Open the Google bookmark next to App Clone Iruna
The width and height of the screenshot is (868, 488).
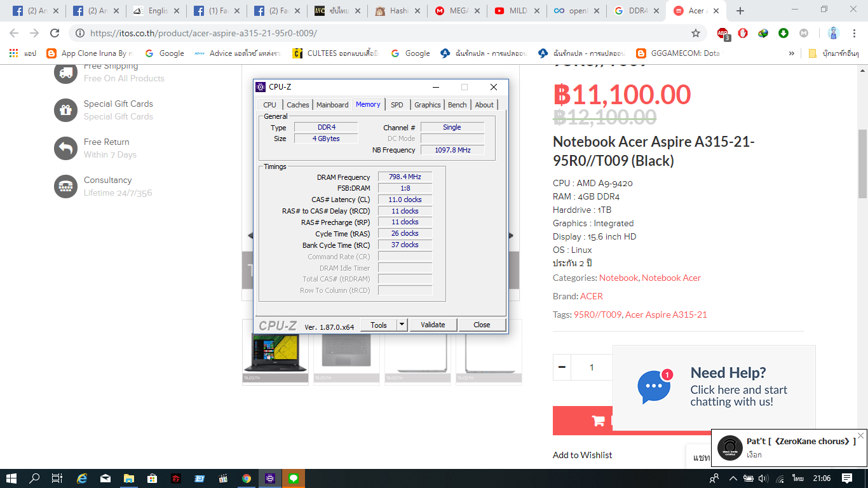[x=165, y=53]
